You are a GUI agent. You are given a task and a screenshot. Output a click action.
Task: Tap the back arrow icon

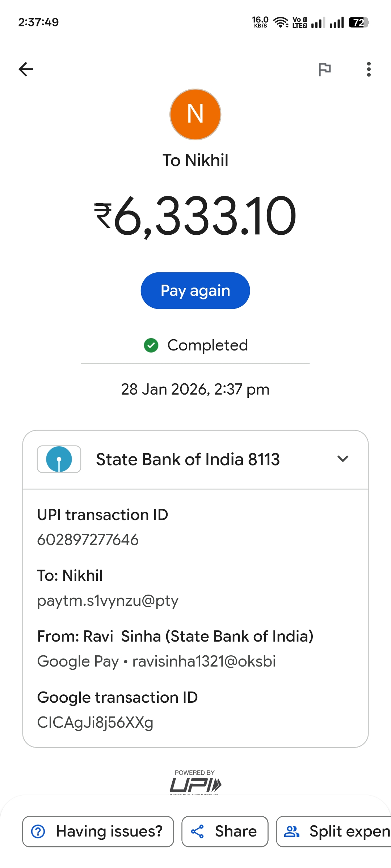[x=26, y=69]
